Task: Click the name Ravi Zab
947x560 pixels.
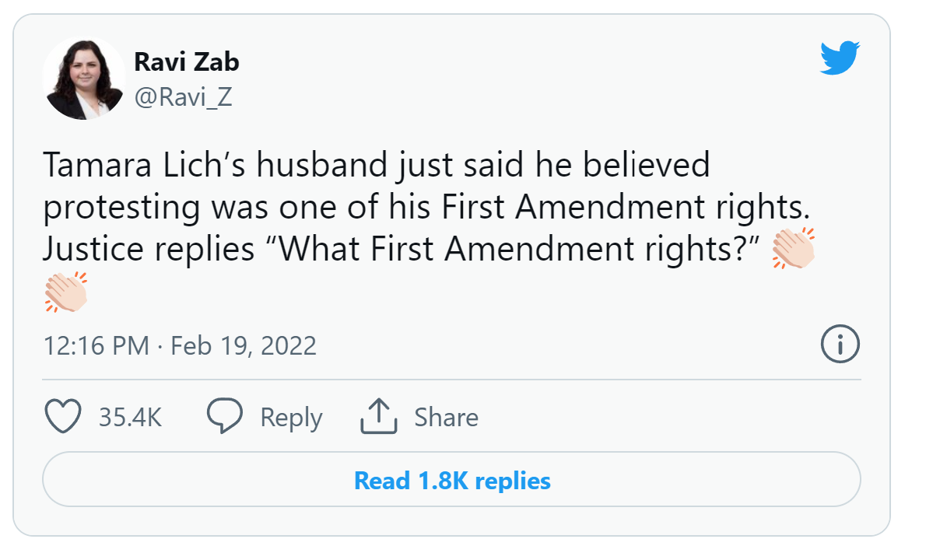Action: (x=187, y=62)
